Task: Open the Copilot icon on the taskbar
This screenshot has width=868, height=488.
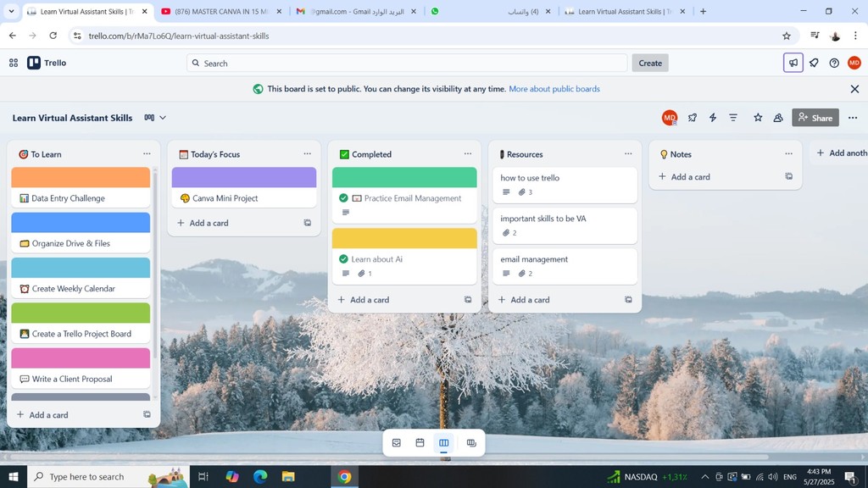Action: (x=232, y=476)
